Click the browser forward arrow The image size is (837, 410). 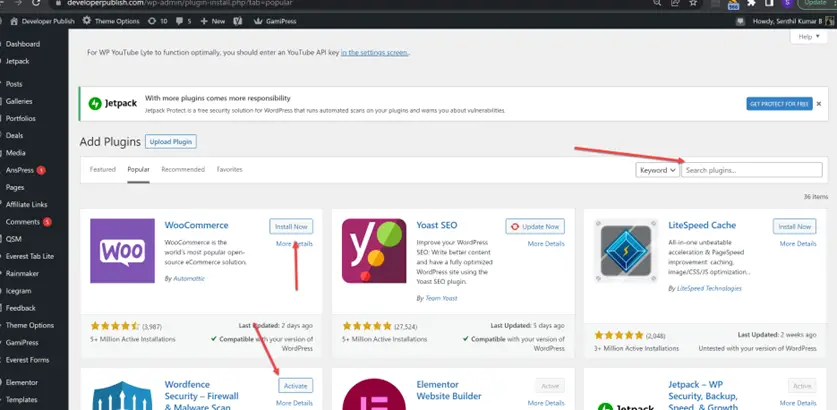coord(19,3)
